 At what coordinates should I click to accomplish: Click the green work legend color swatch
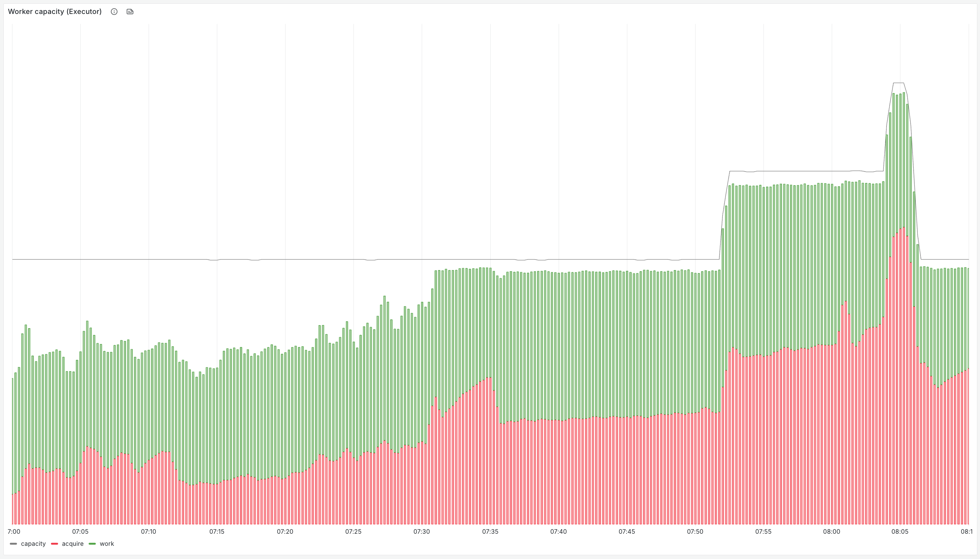coord(92,544)
